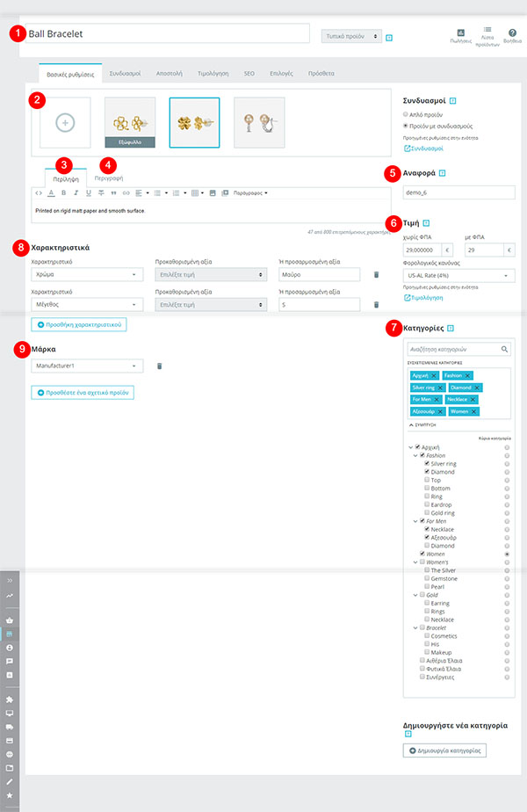Open the Payment credit-card sidebar icon

10,741
